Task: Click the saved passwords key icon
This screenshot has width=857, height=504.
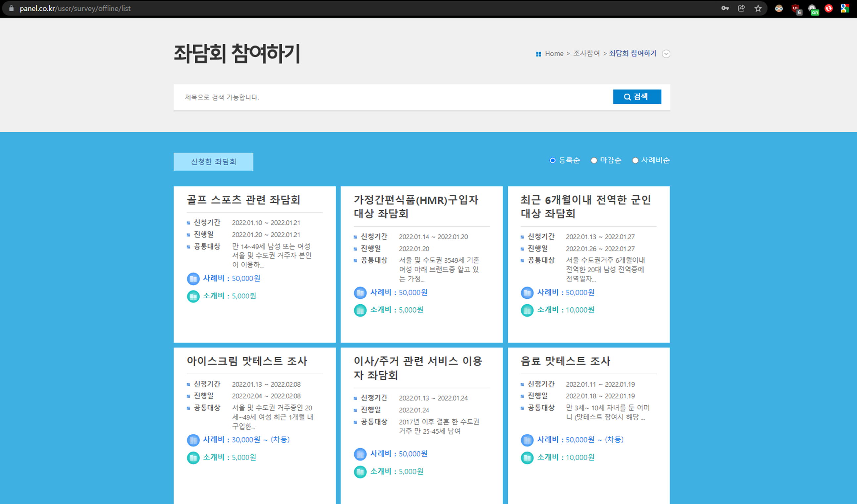Action: click(x=725, y=9)
